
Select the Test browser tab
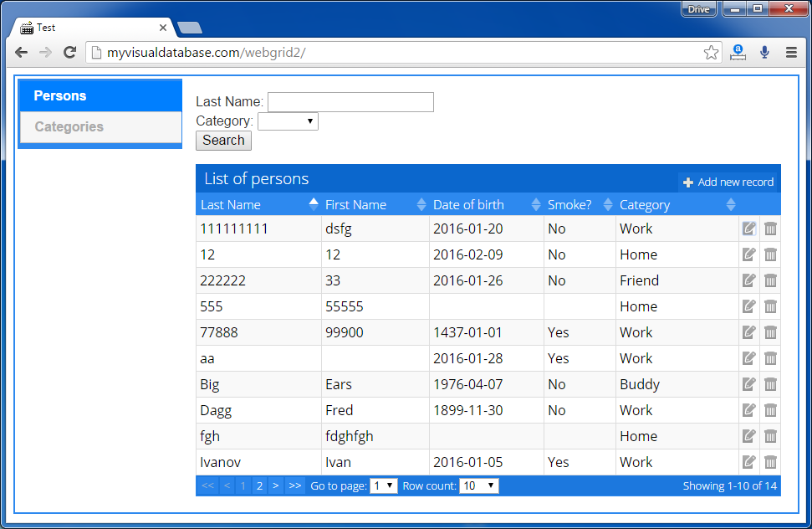click(93, 28)
